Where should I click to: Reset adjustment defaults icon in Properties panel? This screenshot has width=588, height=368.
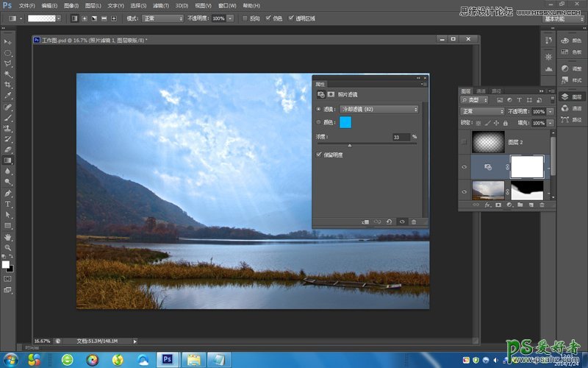pyautogui.click(x=390, y=221)
